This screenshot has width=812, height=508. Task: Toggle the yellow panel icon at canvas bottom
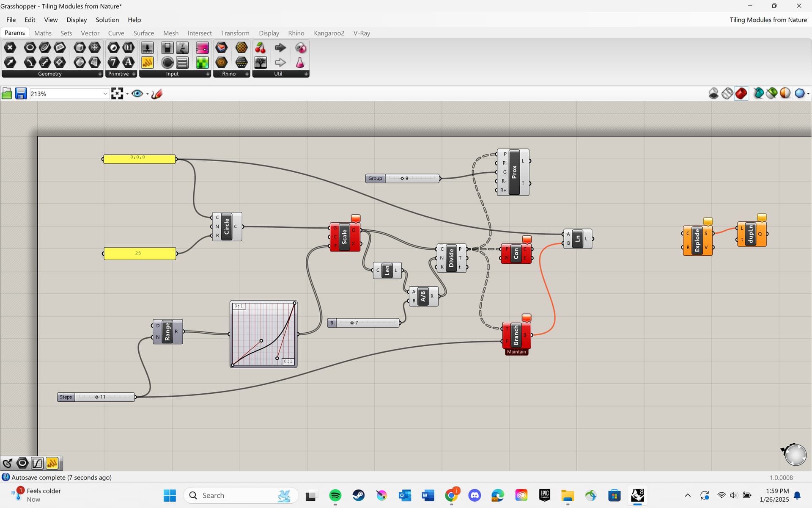(52, 463)
